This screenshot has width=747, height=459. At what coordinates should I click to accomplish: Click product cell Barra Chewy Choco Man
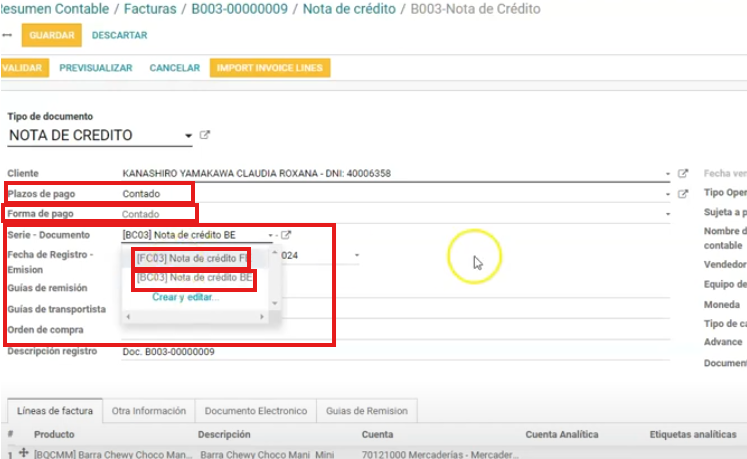(113, 454)
